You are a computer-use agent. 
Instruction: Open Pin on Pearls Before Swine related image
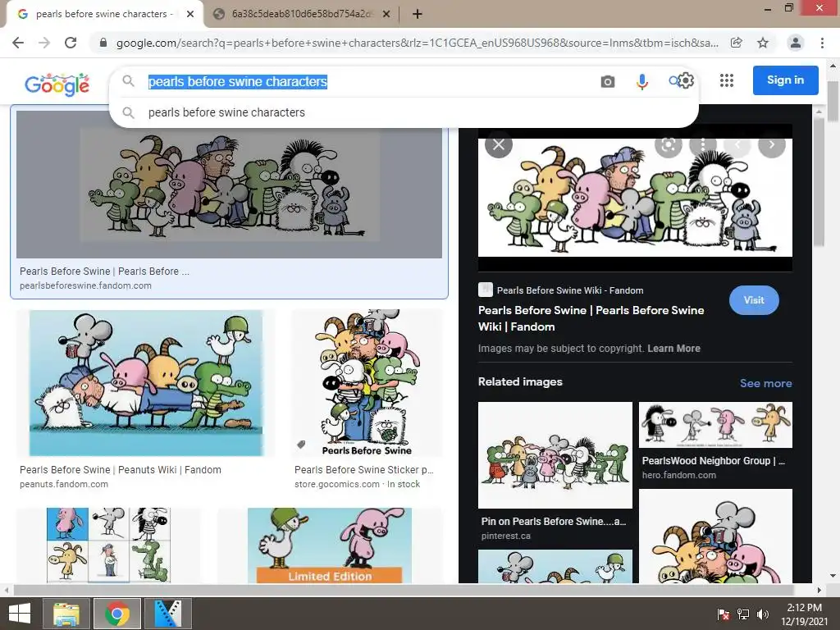555,454
